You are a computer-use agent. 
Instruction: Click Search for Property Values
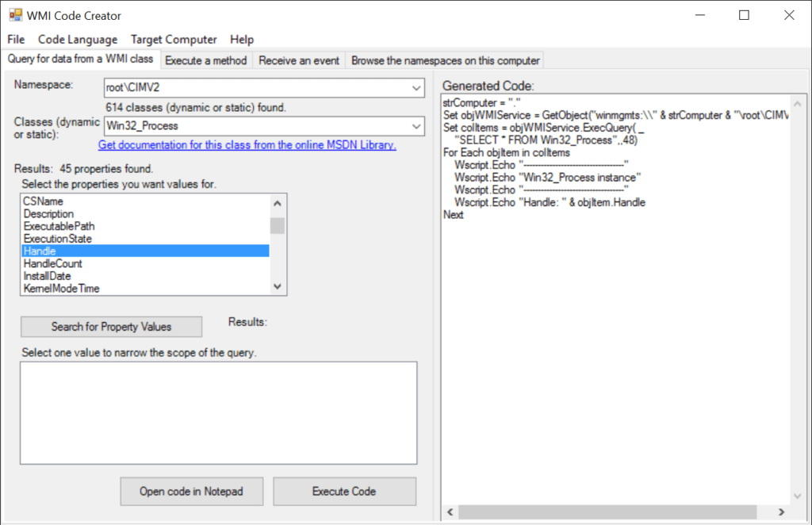pyautogui.click(x=110, y=327)
